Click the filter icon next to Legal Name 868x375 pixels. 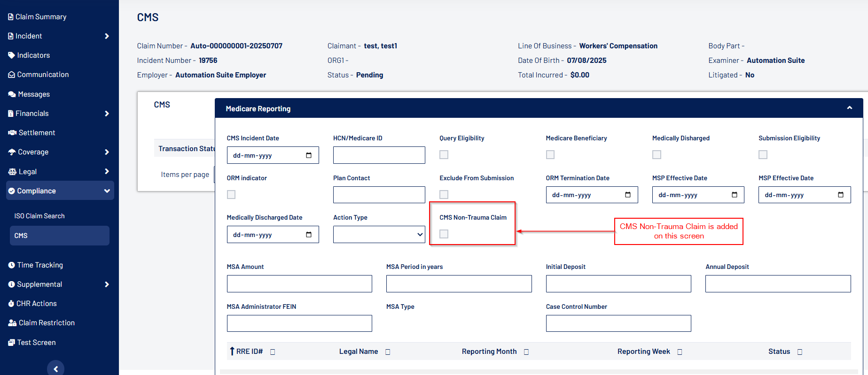pos(388,352)
